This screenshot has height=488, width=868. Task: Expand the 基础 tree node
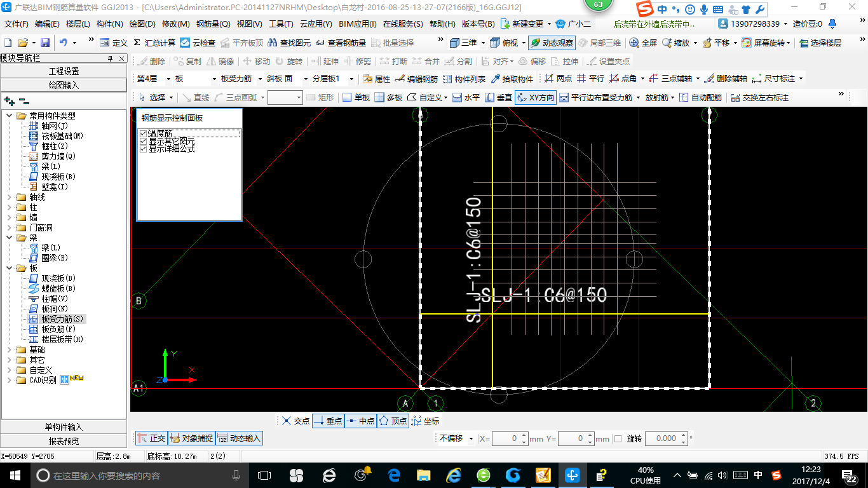pyautogui.click(x=10, y=349)
